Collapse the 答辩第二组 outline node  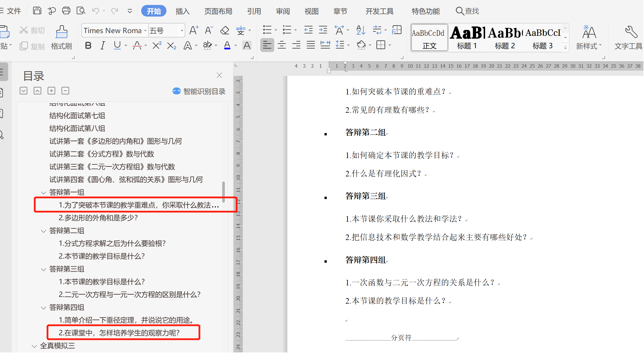coord(44,231)
